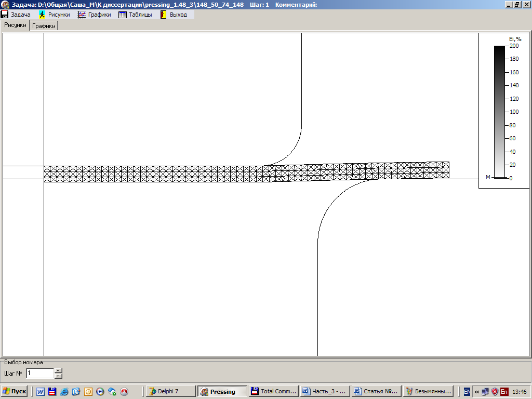This screenshot has width=532, height=399.
Task: Click the Графики chart icon in menu bar
Action: 82,15
